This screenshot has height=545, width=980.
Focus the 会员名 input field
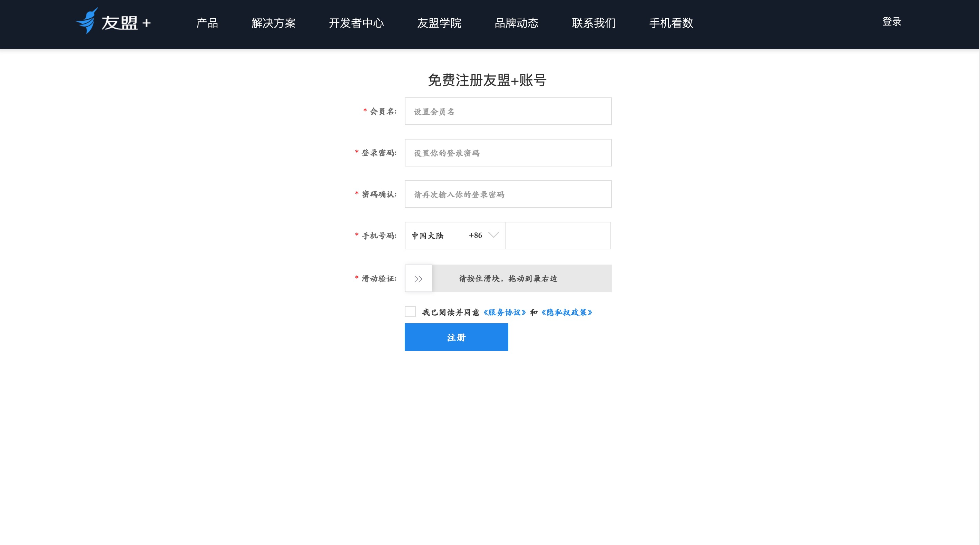tap(508, 111)
